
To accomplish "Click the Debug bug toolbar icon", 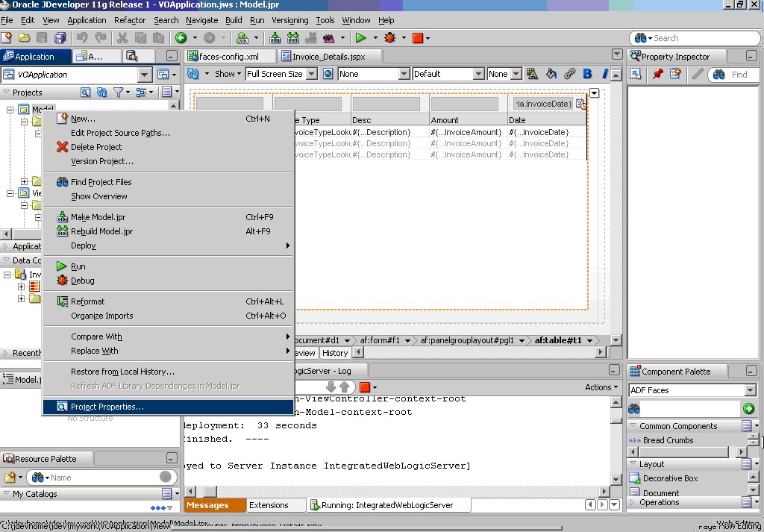I will [389, 37].
